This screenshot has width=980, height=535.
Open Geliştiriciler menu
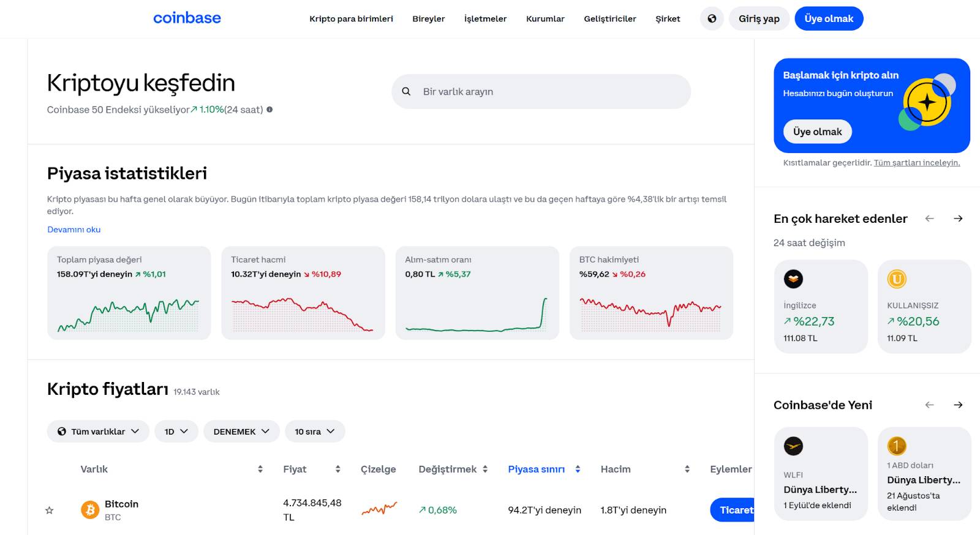(610, 19)
